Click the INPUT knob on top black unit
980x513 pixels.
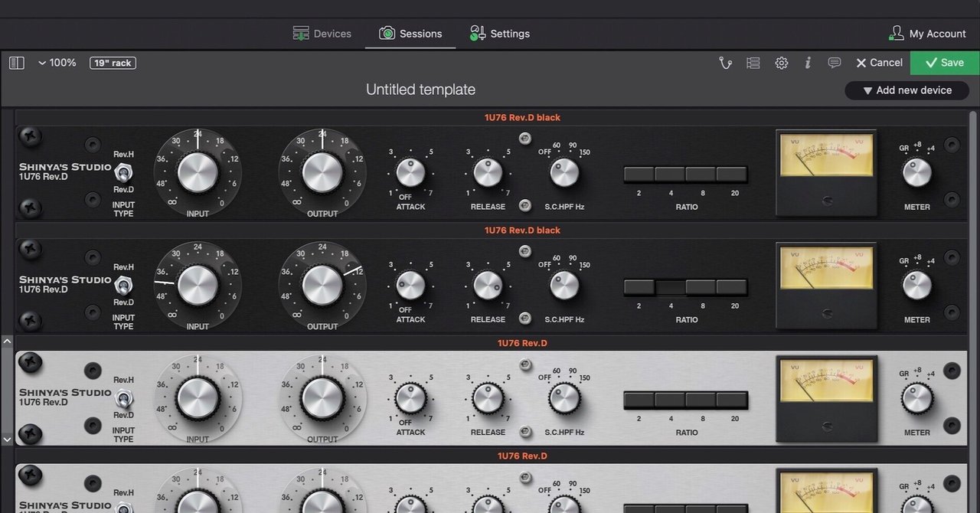pyautogui.click(x=198, y=172)
